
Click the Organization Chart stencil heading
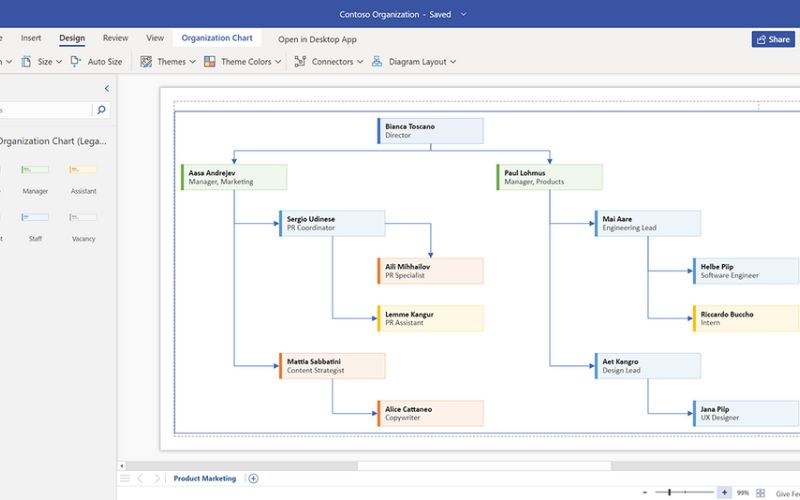coord(53,141)
